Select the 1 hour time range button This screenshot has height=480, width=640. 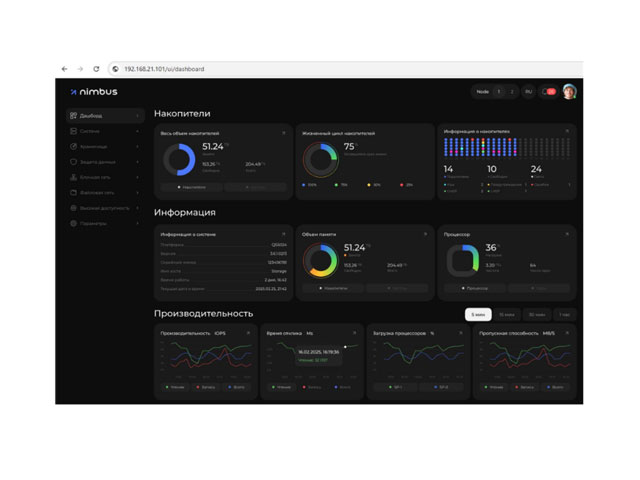[565, 314]
